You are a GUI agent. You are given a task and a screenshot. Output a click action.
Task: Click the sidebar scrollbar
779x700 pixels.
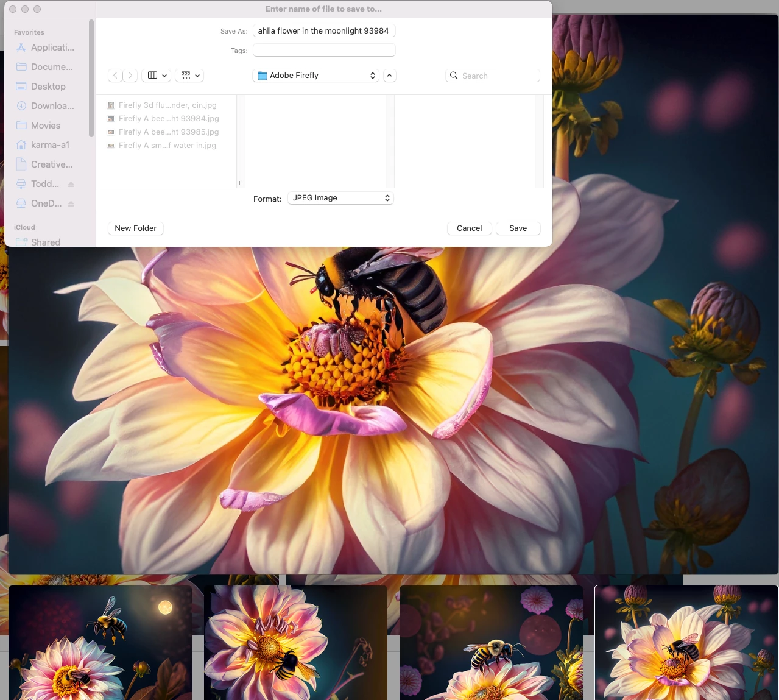click(91, 78)
